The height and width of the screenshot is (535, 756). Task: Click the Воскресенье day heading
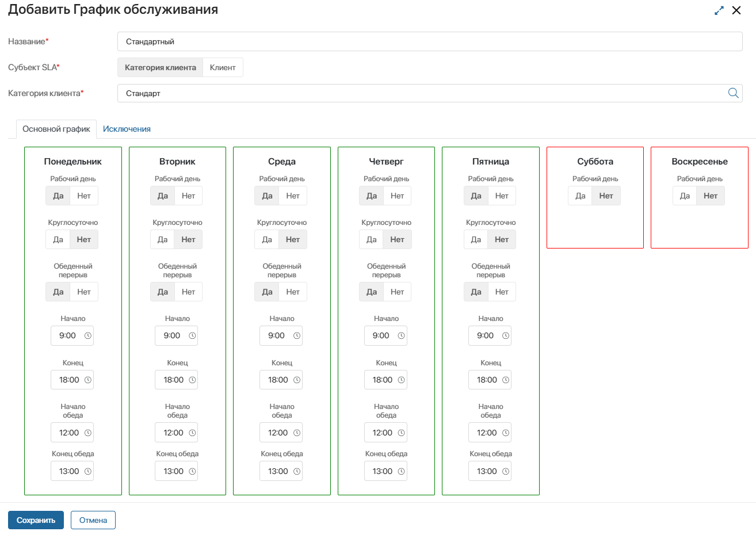700,162
